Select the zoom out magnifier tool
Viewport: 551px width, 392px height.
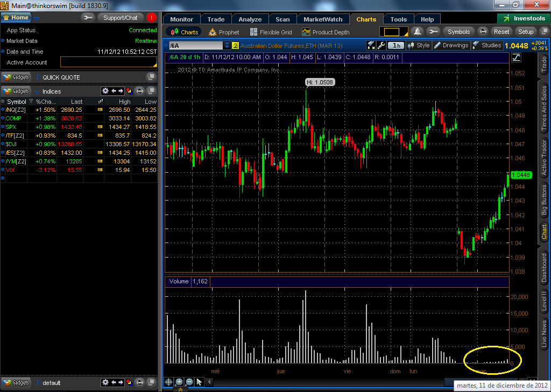pos(189,382)
